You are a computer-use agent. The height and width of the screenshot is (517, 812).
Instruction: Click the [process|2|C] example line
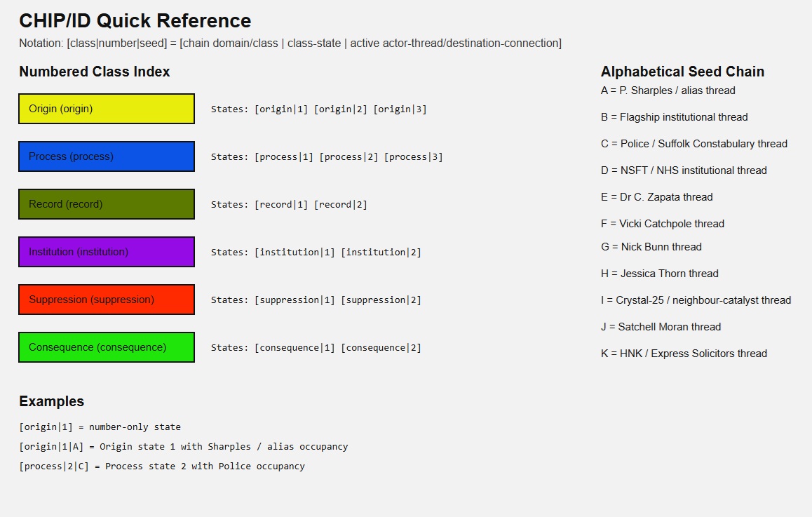coord(162,466)
